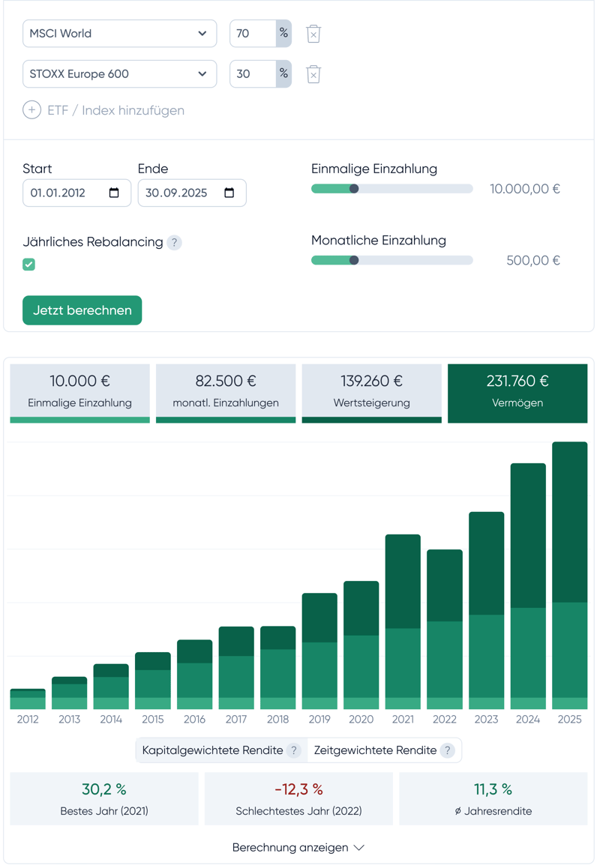Open the MSCI World index dropdown

120,34
